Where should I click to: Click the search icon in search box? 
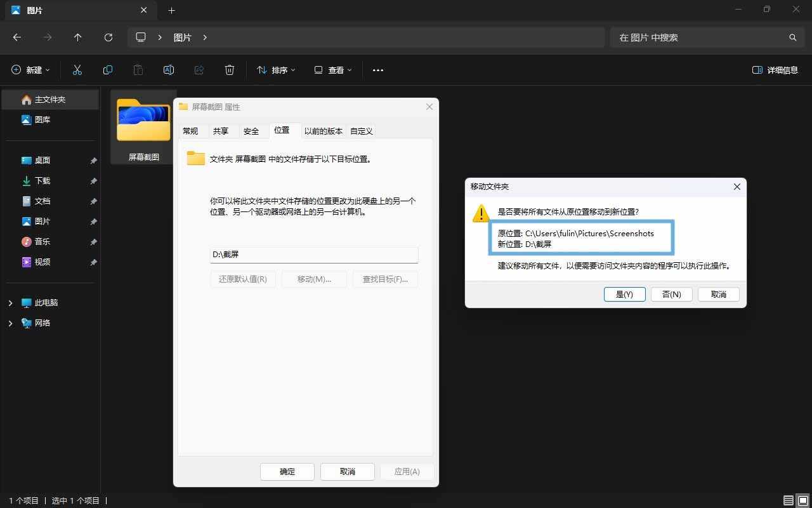(793, 37)
